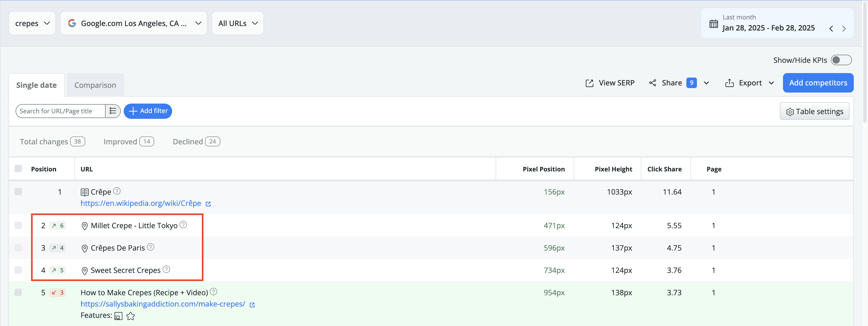The width and height of the screenshot is (868, 326).
Task: Open the en.wikipedia.org Crêpe URL link
Action: point(141,203)
